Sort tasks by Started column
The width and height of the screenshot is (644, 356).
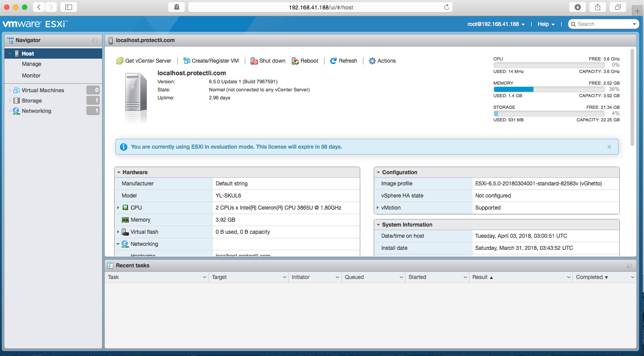[x=417, y=277]
